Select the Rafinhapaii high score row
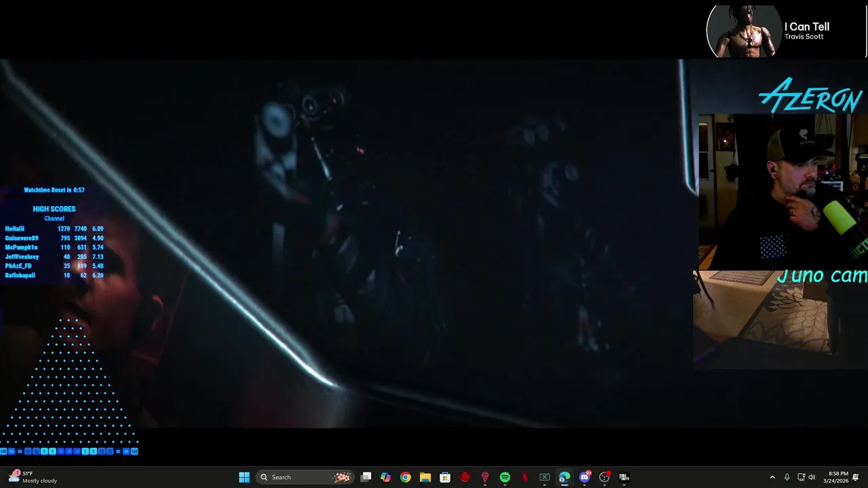This screenshot has height=488, width=868. 54,275
